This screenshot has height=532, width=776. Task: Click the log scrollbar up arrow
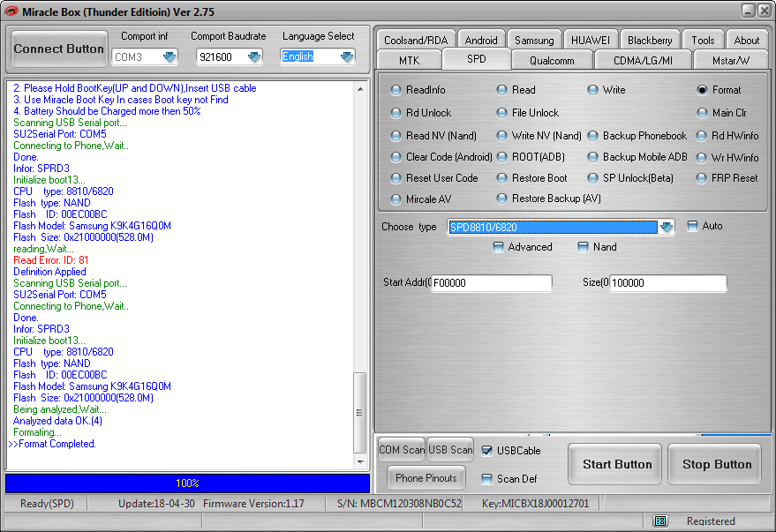[360, 89]
